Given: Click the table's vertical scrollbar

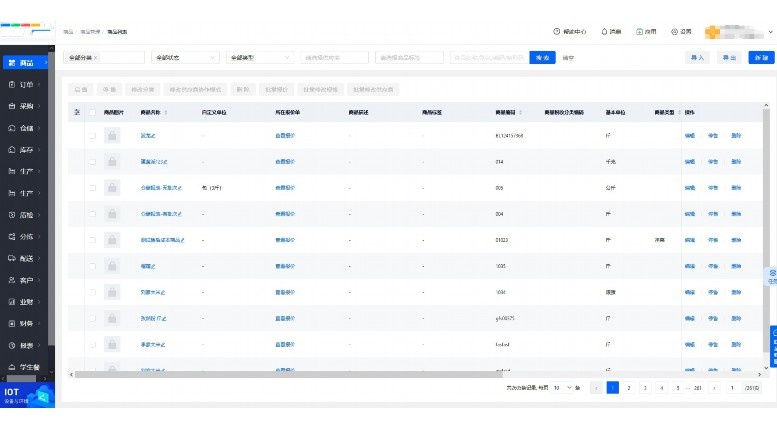Looking at the screenshot, I should (766, 230).
